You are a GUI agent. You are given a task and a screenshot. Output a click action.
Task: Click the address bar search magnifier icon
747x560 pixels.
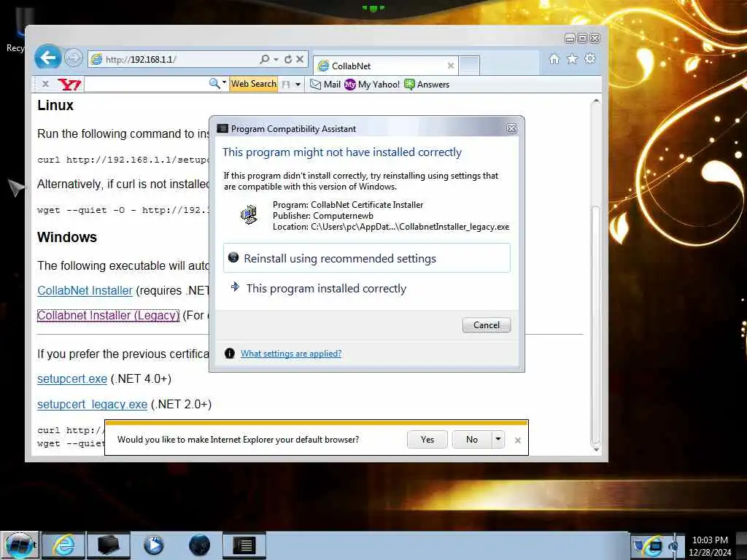point(264,59)
